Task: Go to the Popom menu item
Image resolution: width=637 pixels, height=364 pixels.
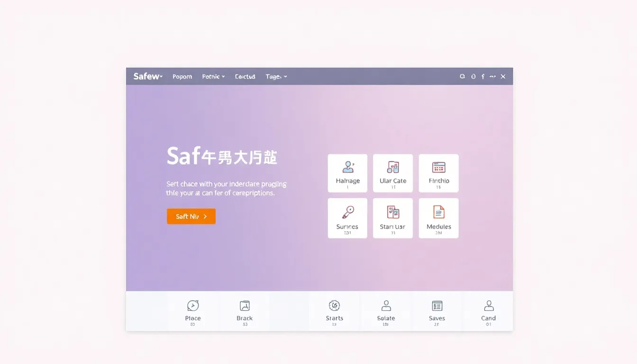Action: click(182, 76)
